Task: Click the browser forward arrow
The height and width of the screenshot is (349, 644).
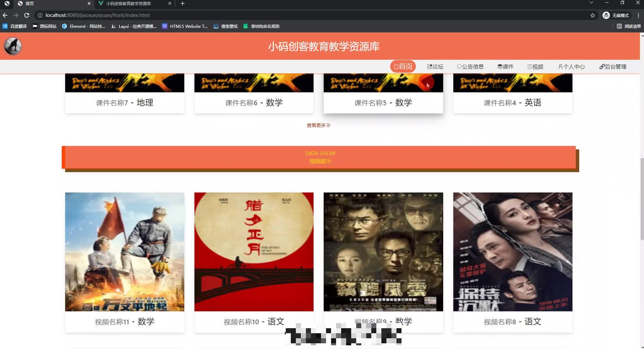Action: 16,15
